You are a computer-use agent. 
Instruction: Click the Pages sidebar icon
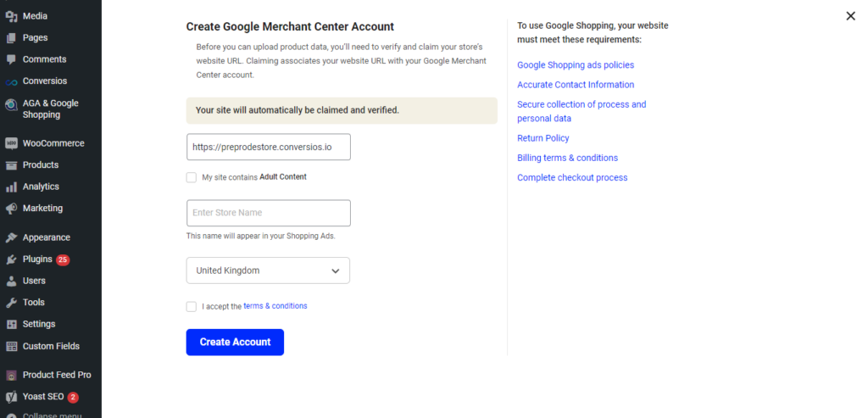click(11, 38)
